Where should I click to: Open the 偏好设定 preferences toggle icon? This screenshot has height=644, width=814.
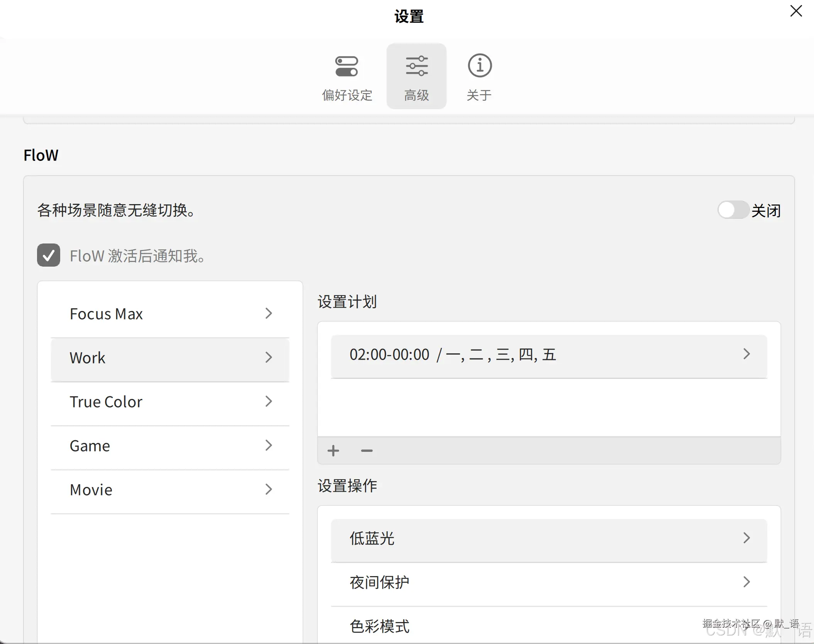coord(346,66)
